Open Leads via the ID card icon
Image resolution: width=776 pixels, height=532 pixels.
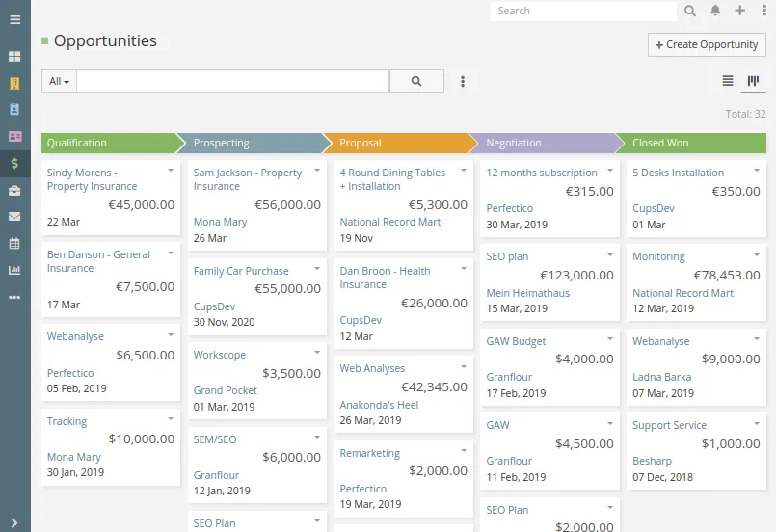pyautogui.click(x=14, y=136)
